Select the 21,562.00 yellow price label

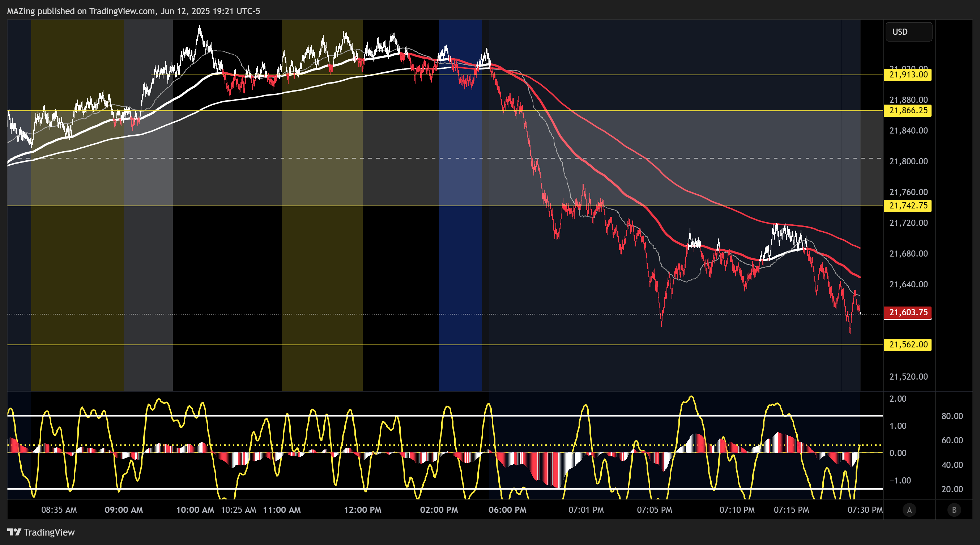click(907, 345)
